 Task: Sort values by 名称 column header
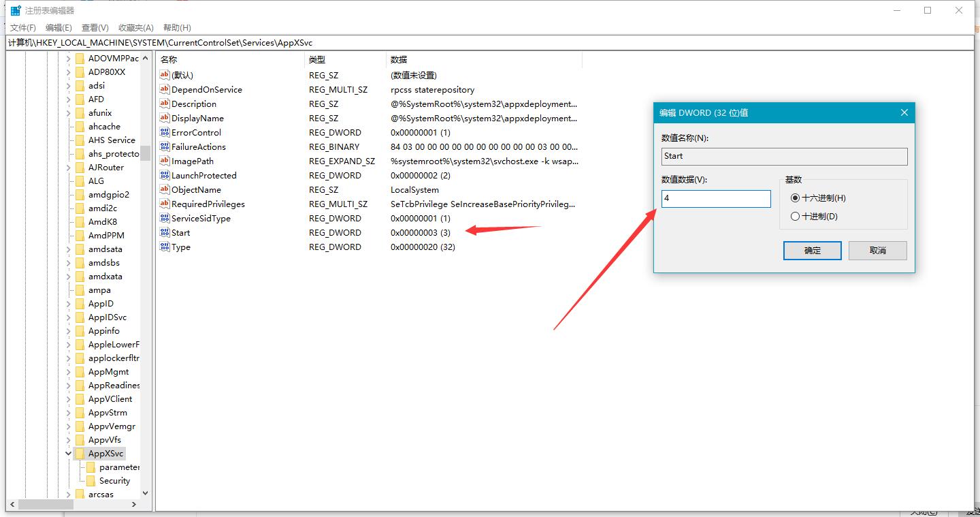[x=229, y=60]
